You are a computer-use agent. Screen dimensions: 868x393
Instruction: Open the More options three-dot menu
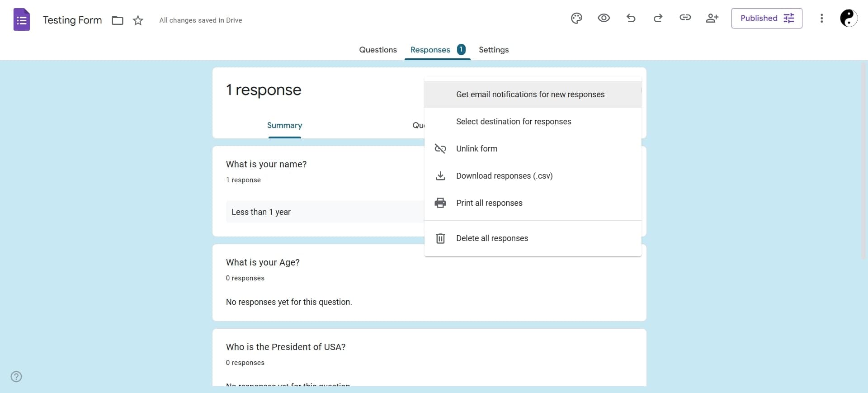pos(821,19)
